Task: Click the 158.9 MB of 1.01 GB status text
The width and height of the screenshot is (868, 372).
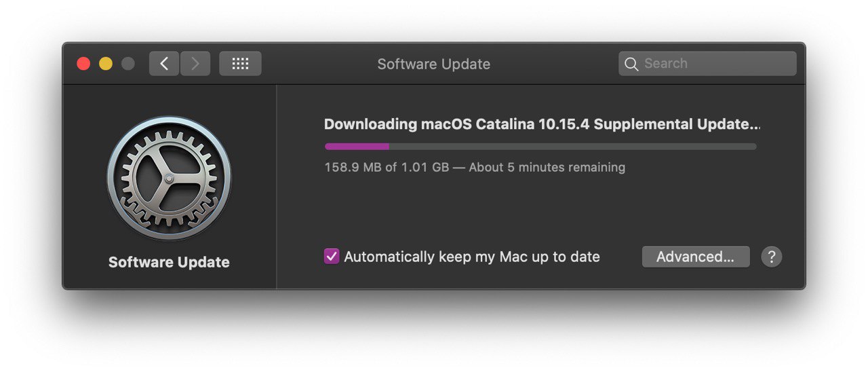Action: (x=387, y=167)
